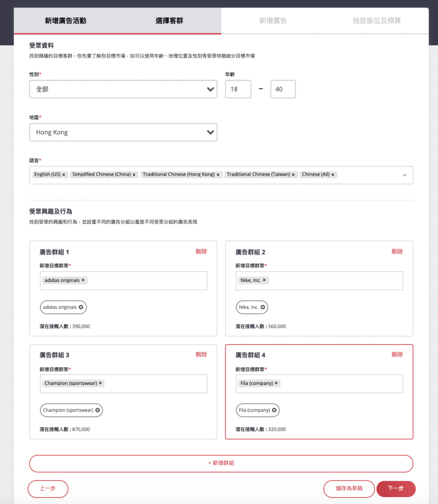Click the 受眾資料 section heading
The height and width of the screenshot is (504, 438).
click(x=41, y=45)
